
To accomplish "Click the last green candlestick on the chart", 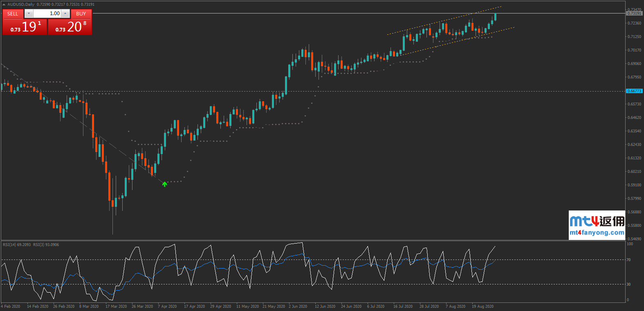I will tap(495, 17).
